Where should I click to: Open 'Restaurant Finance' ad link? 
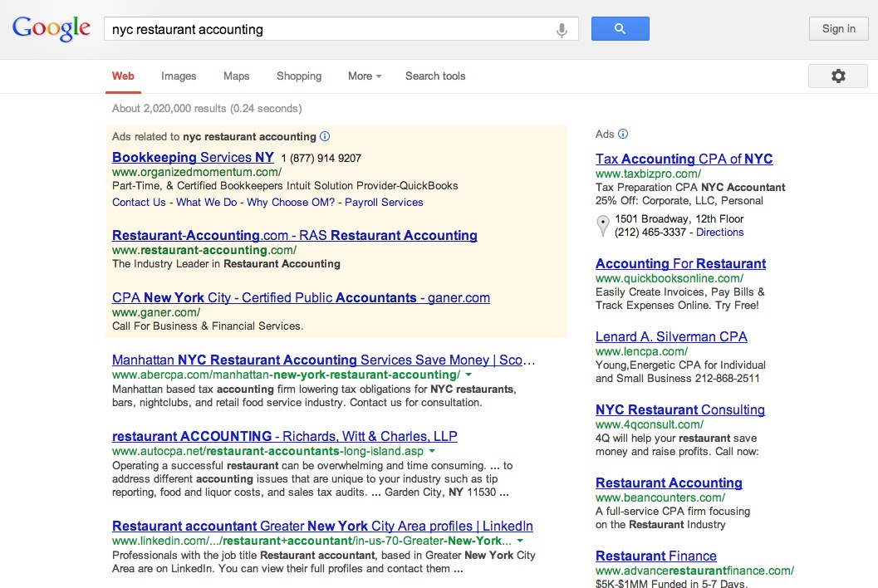coord(655,556)
